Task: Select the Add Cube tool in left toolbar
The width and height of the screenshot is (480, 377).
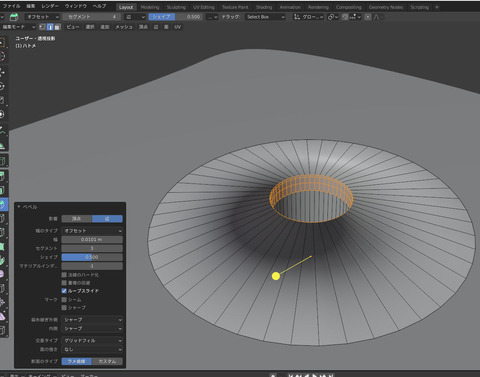Action: pyautogui.click(x=3, y=162)
